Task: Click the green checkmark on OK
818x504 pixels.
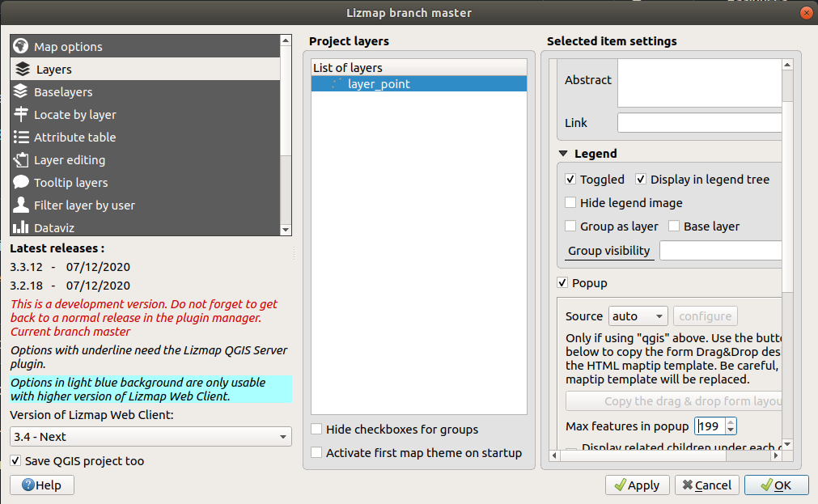Action: [x=766, y=485]
